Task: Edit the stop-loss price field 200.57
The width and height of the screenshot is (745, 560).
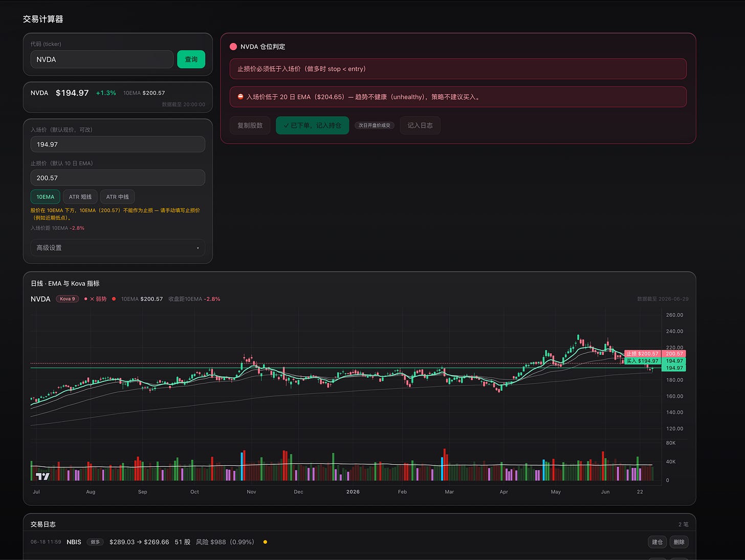Action: (x=118, y=178)
